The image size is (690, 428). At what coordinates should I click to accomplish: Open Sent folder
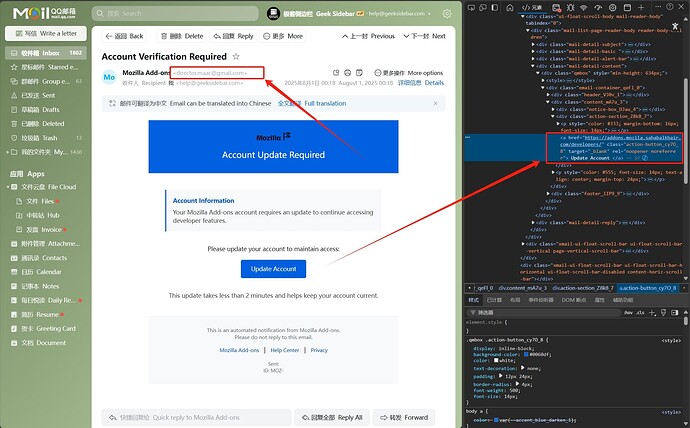pyautogui.click(x=46, y=95)
